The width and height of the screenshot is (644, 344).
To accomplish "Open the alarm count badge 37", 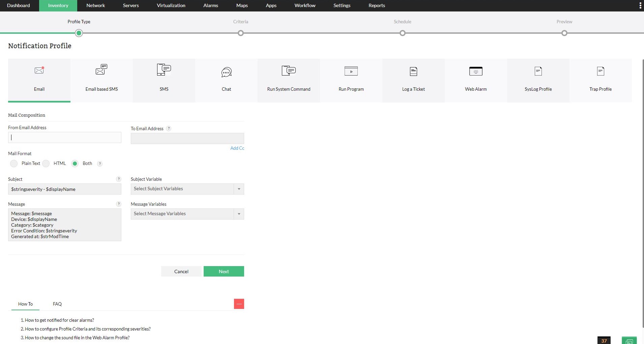I will (x=604, y=340).
